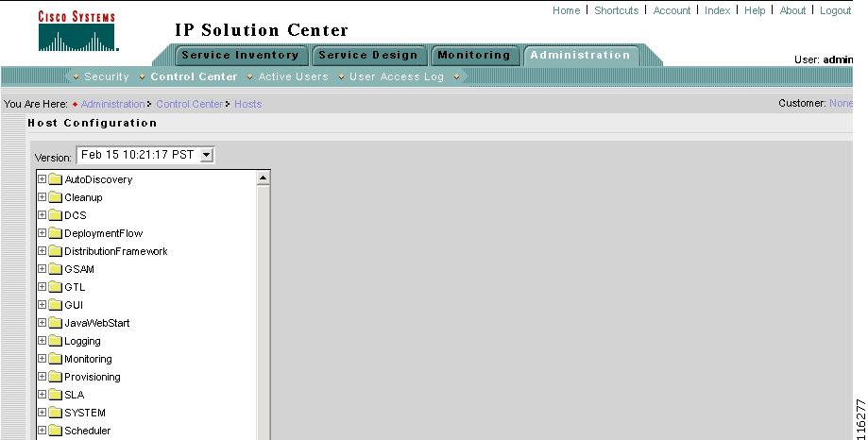
Task: Click the Logout link
Action: point(835,10)
